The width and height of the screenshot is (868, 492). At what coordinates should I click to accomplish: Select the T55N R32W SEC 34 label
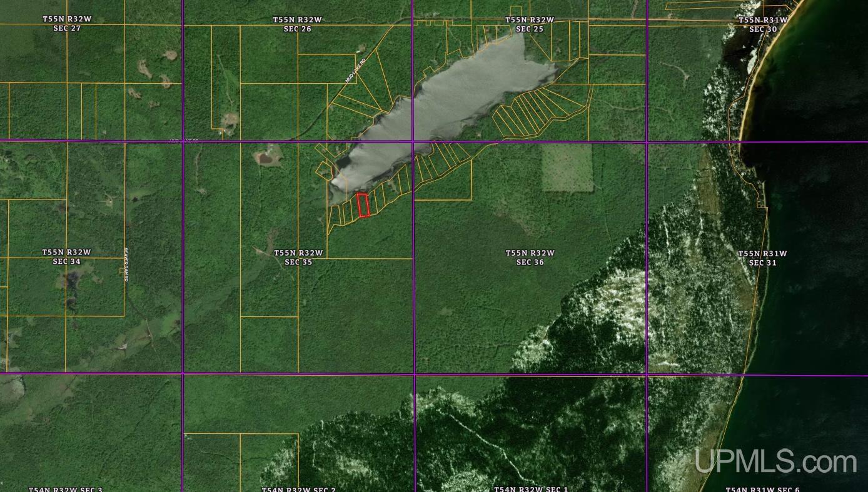pos(66,257)
